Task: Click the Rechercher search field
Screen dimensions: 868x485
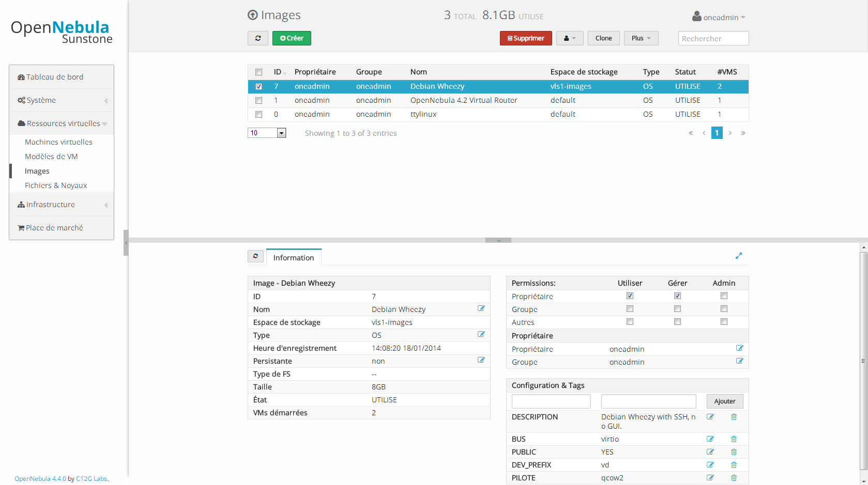Action: click(x=713, y=38)
